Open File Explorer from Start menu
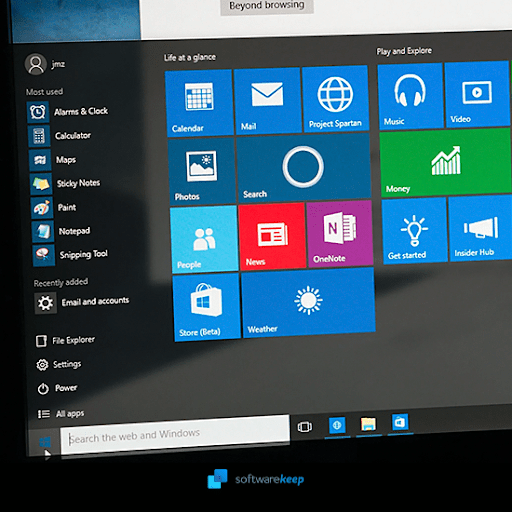The height and width of the screenshot is (512, 512). (x=65, y=341)
